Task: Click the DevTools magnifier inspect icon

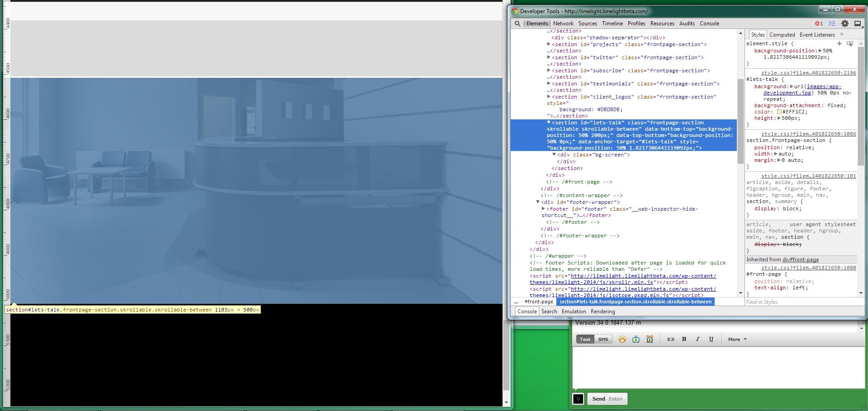Action: (x=517, y=24)
